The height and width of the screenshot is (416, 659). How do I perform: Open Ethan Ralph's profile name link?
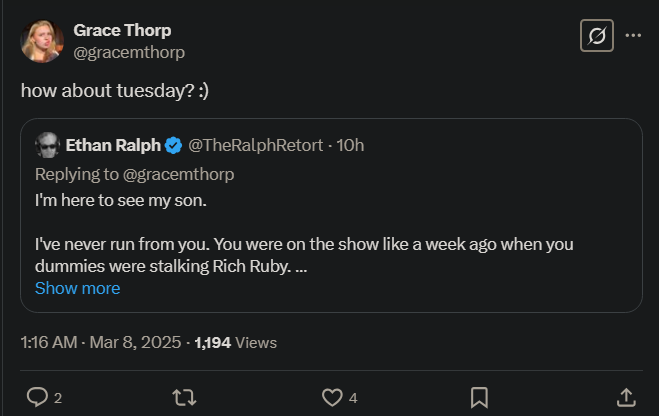113,146
